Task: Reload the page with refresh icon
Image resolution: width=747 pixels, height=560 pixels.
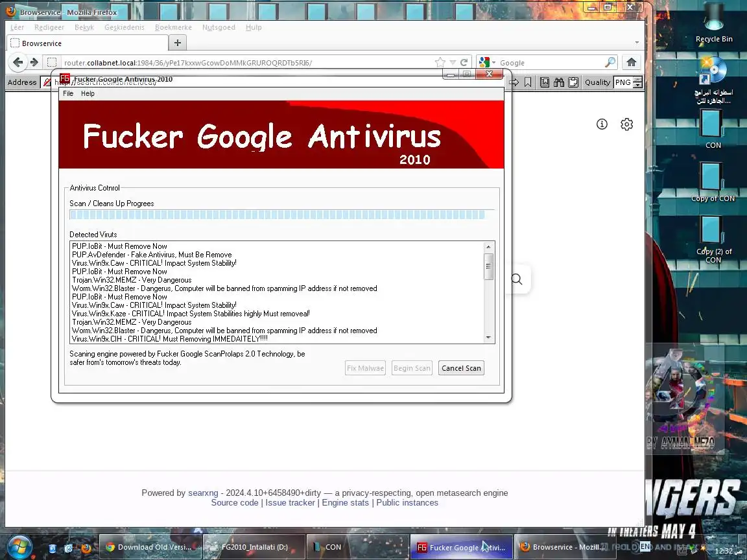Action: pos(464,62)
